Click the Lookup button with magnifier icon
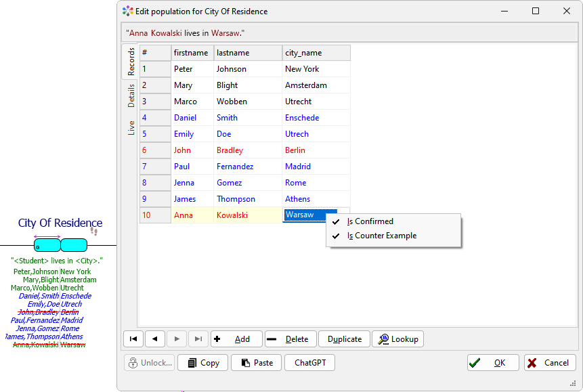 398,339
